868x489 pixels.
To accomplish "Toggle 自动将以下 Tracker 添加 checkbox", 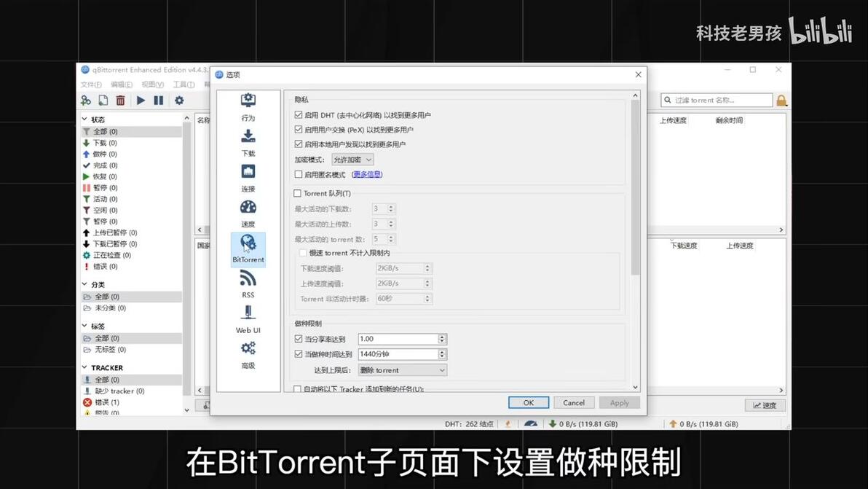I will tap(297, 388).
